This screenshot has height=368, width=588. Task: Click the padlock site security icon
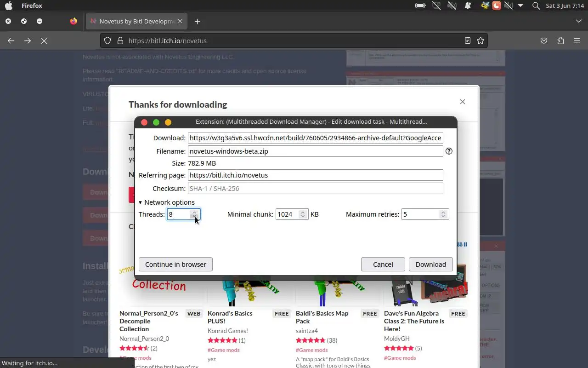pyautogui.click(x=120, y=40)
